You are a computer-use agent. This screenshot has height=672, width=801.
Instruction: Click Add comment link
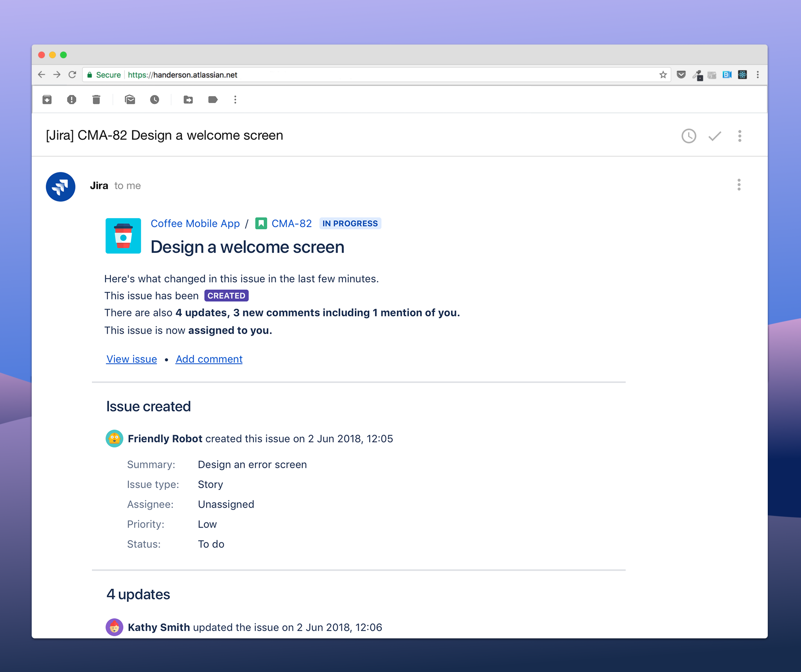click(209, 359)
